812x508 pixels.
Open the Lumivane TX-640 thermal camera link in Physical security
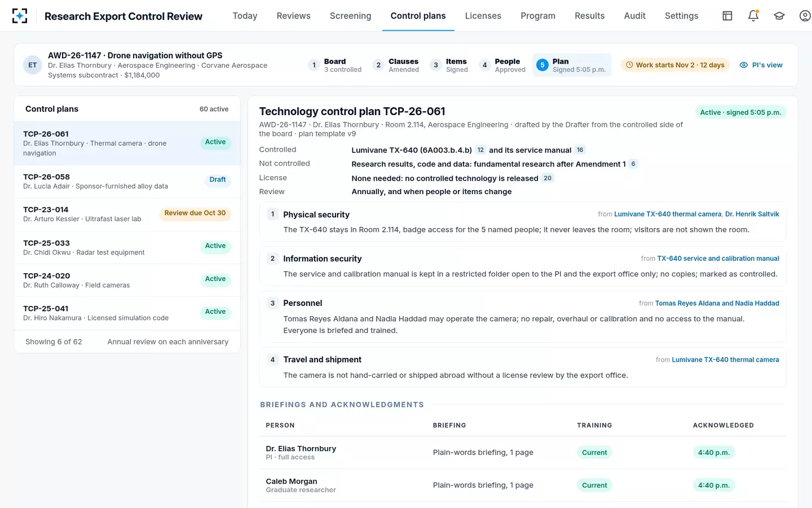point(667,214)
